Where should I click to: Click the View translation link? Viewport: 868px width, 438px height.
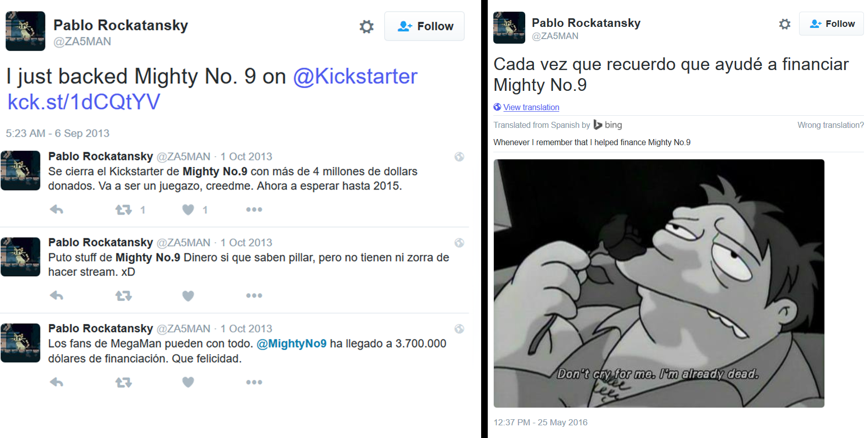tap(531, 107)
